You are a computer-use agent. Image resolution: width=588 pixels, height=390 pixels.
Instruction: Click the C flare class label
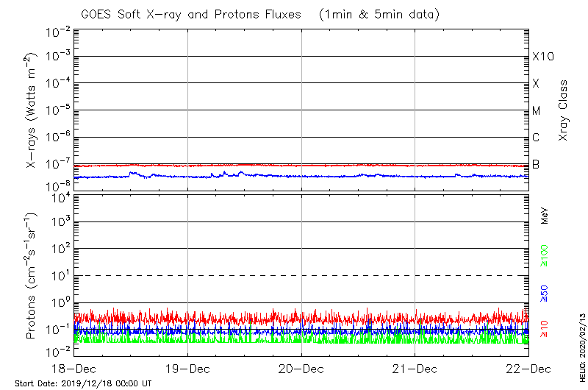[536, 138]
